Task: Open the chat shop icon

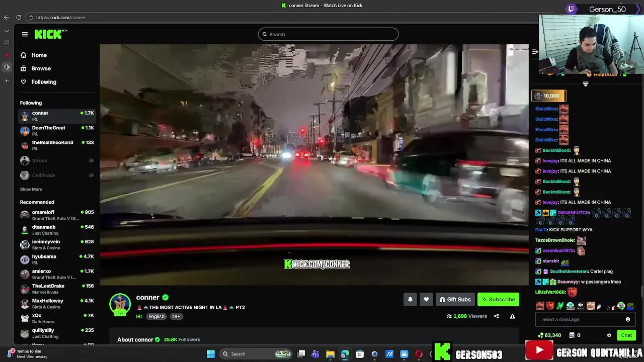Action: coord(572,335)
